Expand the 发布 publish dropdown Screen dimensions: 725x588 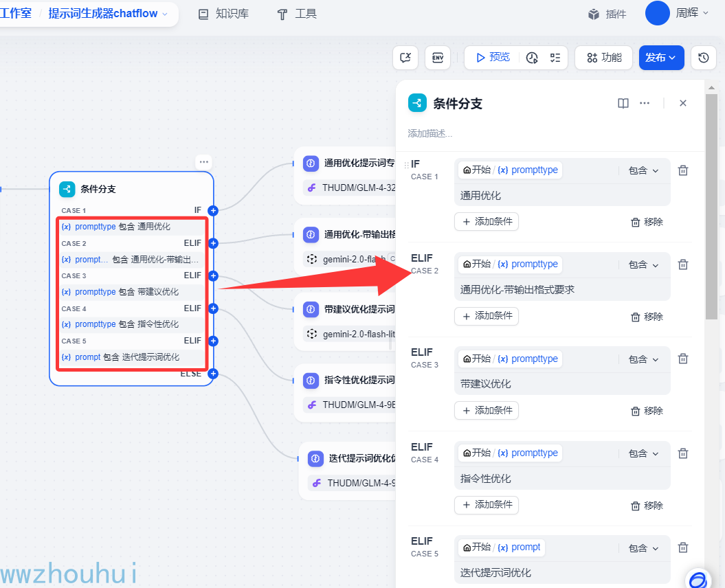[x=661, y=58]
